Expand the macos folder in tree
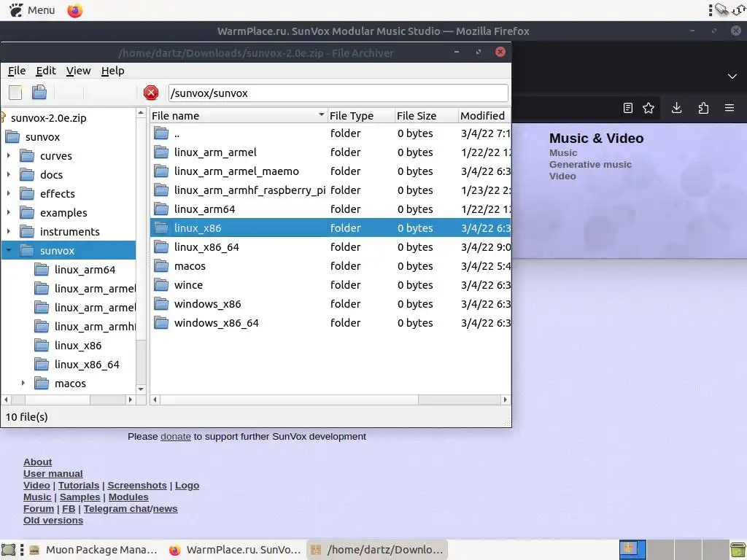Screen dimensions: 747x560 (x=23, y=383)
